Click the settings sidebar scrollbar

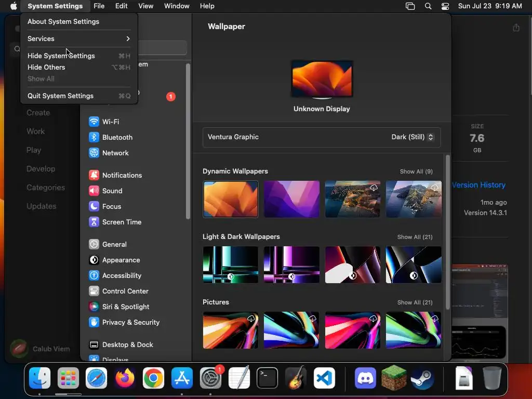tap(188, 142)
